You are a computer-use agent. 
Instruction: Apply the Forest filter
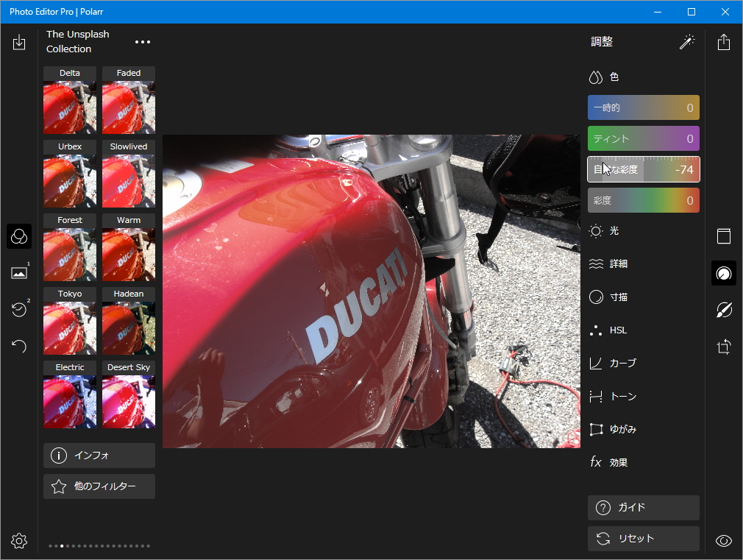pyautogui.click(x=70, y=247)
